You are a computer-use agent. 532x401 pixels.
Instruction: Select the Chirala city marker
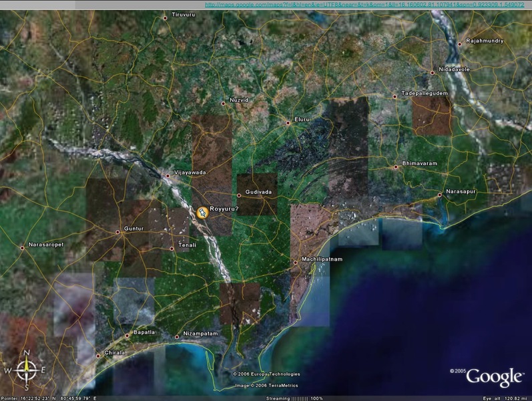(99, 353)
